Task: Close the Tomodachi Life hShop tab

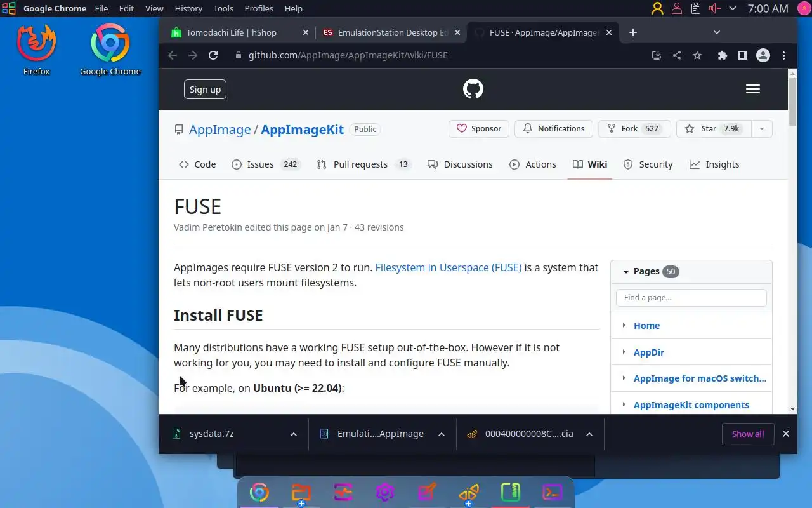Action: (305, 32)
